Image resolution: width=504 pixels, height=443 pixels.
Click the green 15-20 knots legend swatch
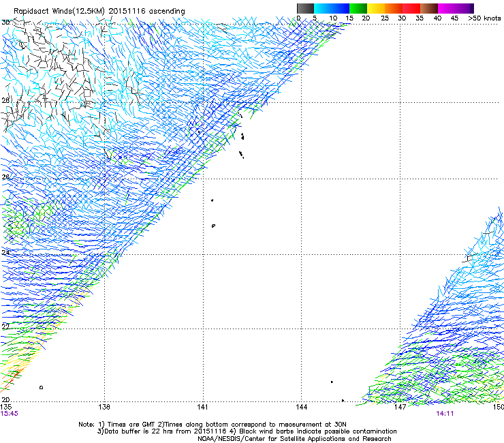point(358,8)
